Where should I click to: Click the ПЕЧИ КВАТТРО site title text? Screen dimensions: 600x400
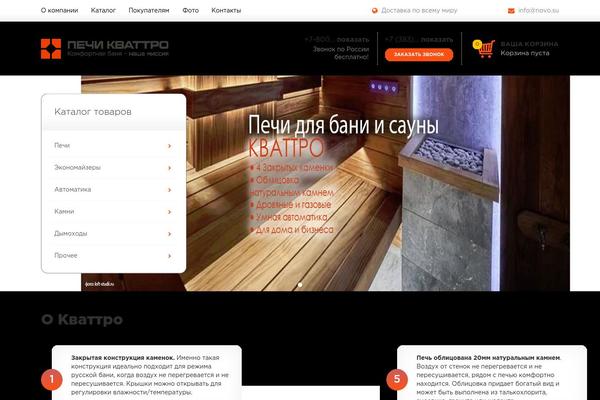coord(118,45)
